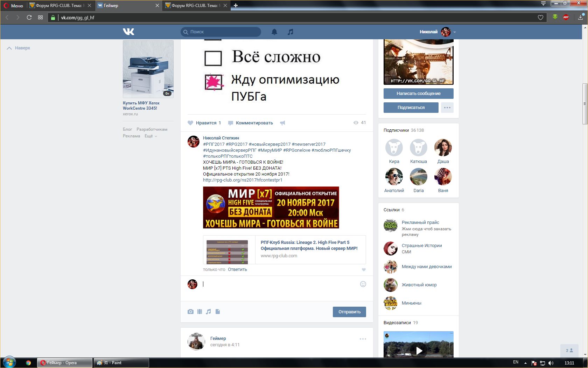Click Ответить under the comment
Screen dimensions: 588x368
click(x=237, y=270)
